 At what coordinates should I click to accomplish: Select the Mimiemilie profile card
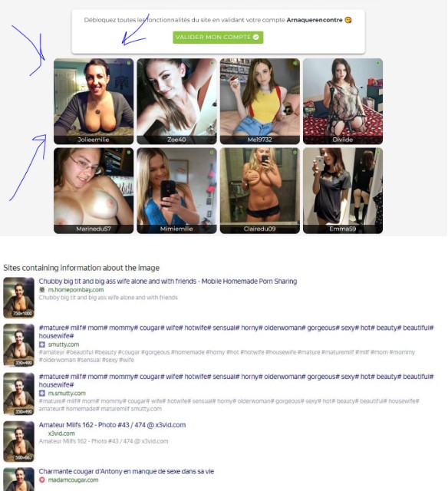[x=176, y=191]
